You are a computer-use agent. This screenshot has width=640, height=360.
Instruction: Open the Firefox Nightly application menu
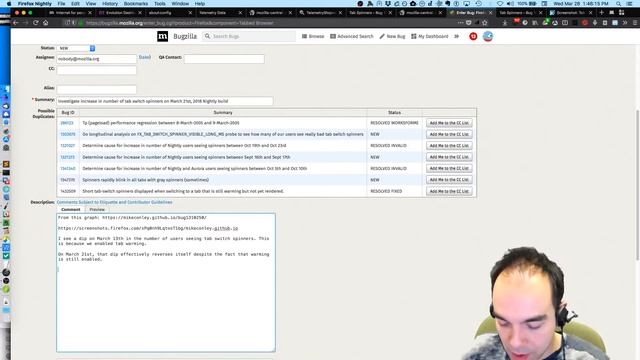click(x=35, y=3)
